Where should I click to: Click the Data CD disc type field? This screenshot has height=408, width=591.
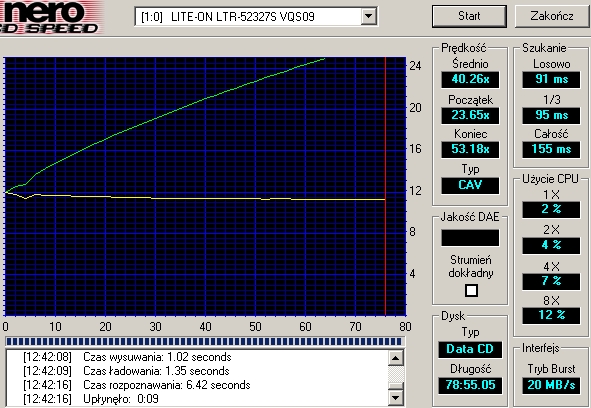470,349
